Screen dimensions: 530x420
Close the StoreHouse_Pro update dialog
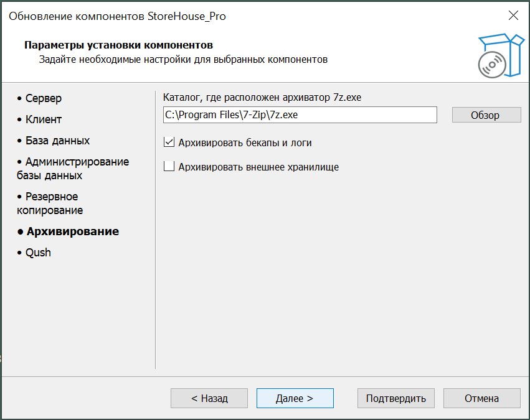(x=513, y=16)
